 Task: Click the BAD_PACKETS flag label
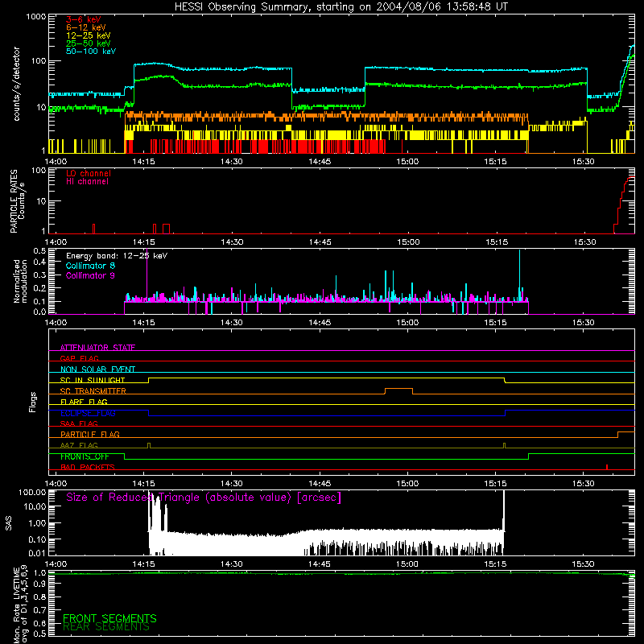click(88, 467)
